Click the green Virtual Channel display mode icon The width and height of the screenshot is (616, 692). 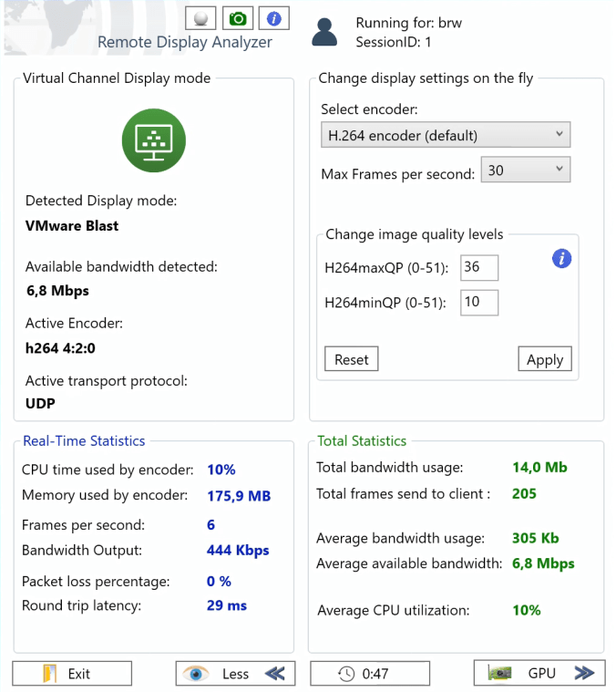tap(154, 139)
